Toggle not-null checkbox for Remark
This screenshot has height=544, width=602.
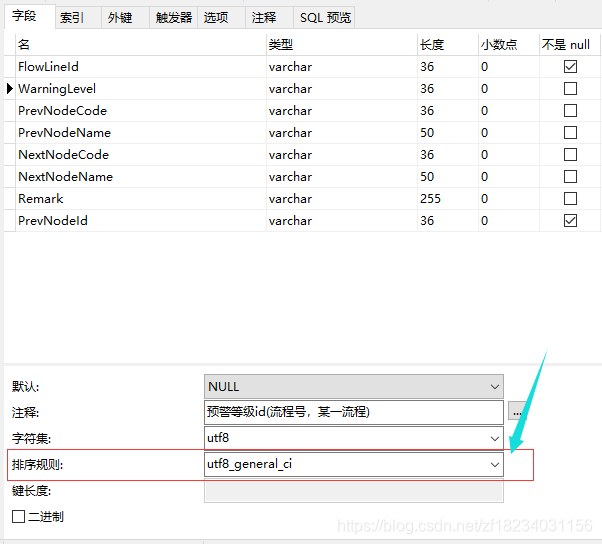tap(570, 198)
